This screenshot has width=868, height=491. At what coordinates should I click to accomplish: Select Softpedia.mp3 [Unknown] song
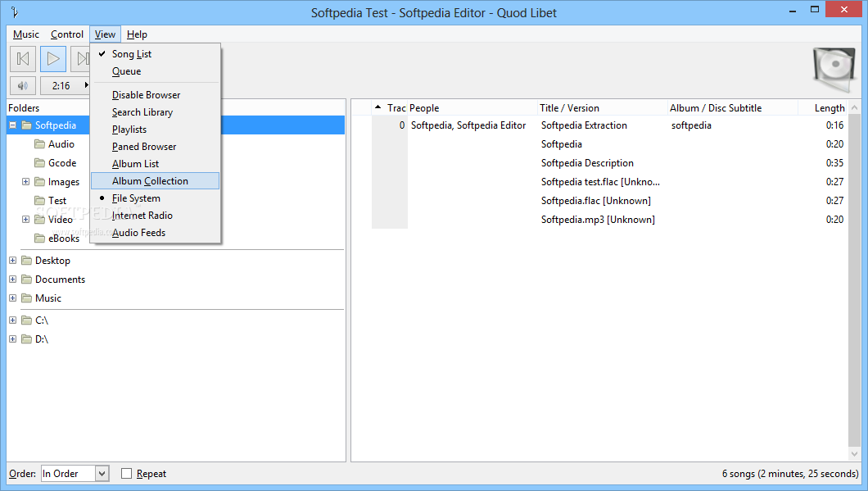tap(599, 220)
